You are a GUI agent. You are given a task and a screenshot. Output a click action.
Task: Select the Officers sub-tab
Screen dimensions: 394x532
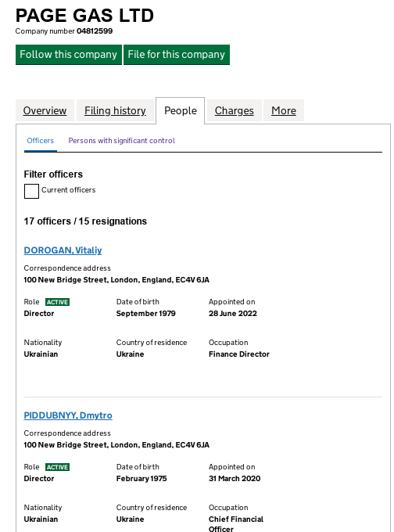click(x=41, y=141)
